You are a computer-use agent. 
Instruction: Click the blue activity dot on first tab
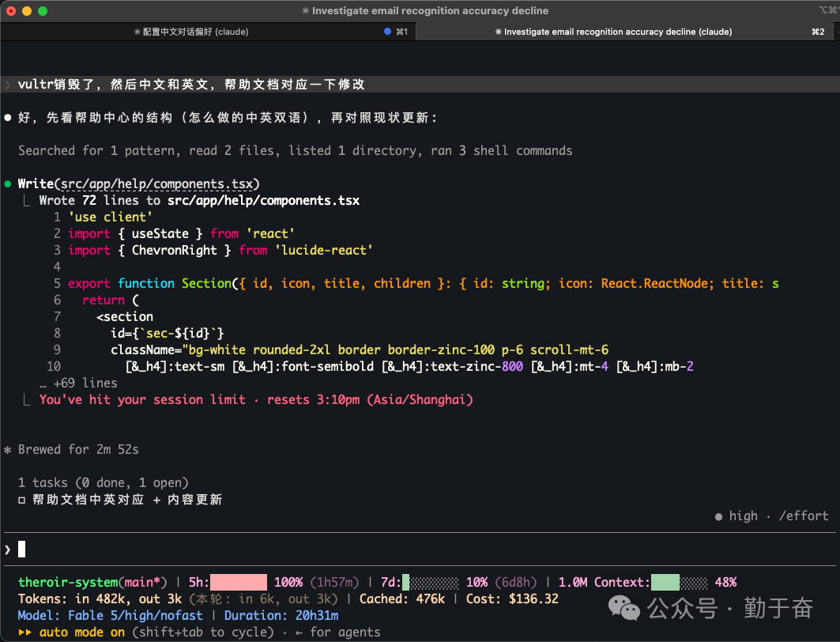point(387,32)
